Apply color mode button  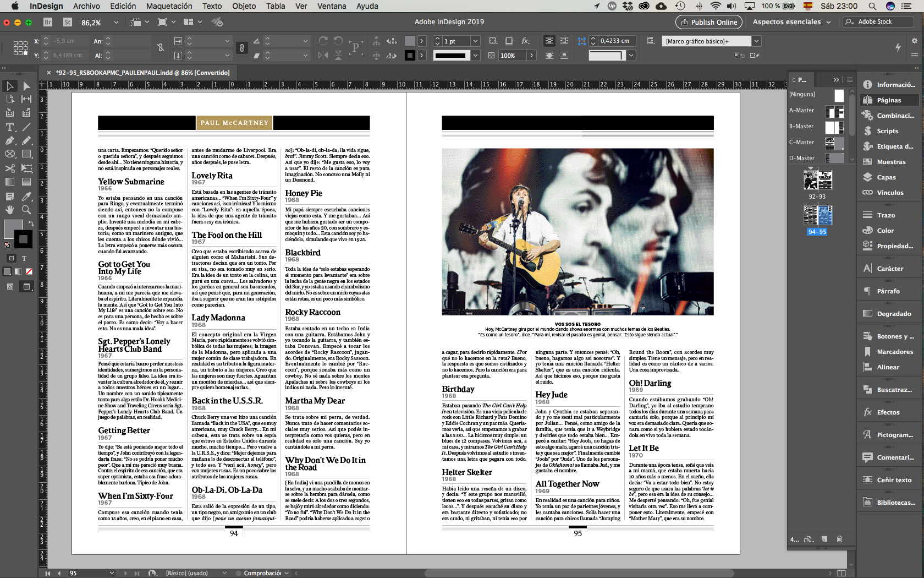pos(7,271)
